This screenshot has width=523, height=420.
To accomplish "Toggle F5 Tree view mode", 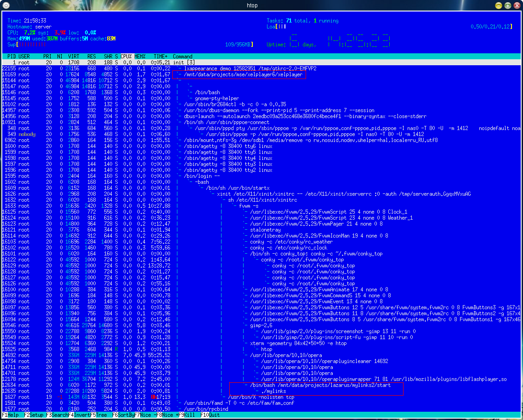I will coord(99,415).
